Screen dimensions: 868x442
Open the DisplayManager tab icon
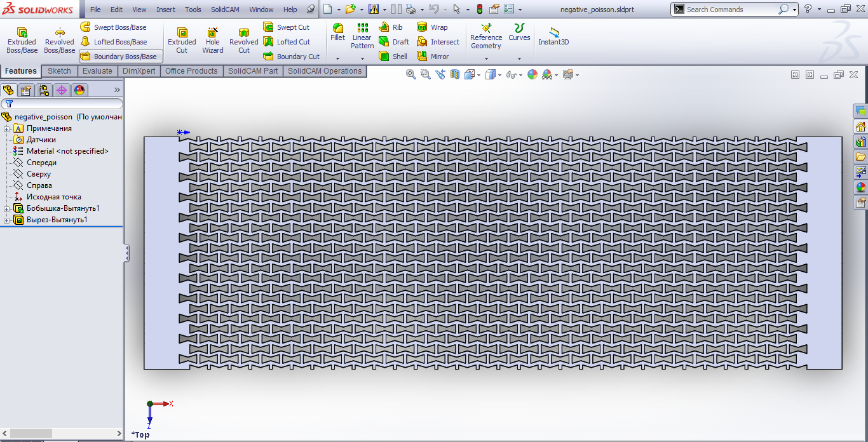point(79,90)
